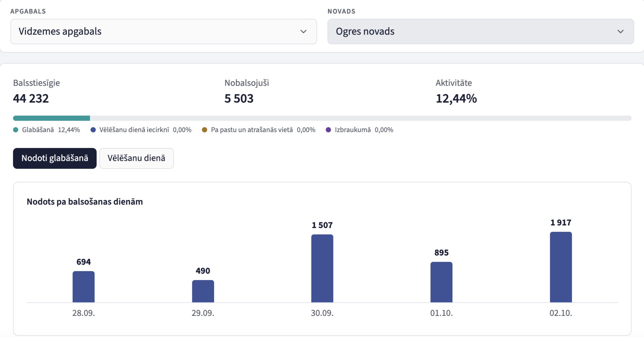This screenshot has width=644, height=337.
Task: Click the bar for 01.10.
Action: [441, 282]
